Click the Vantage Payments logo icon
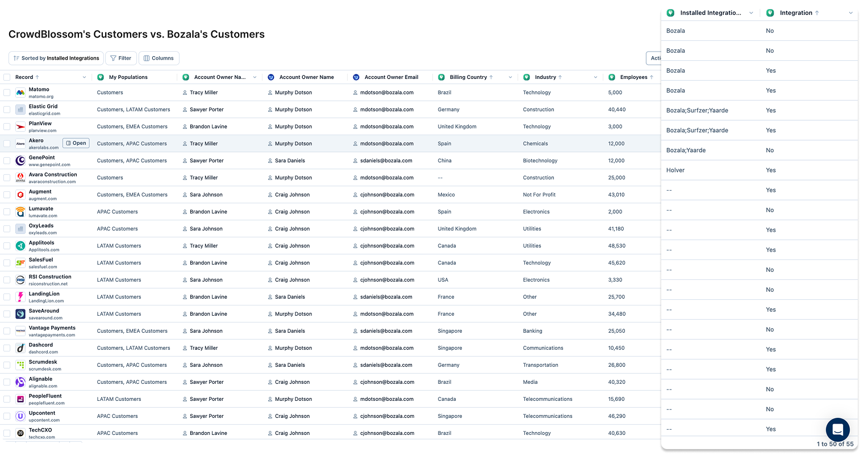This screenshot has height=461, width=868. pyautogui.click(x=20, y=331)
